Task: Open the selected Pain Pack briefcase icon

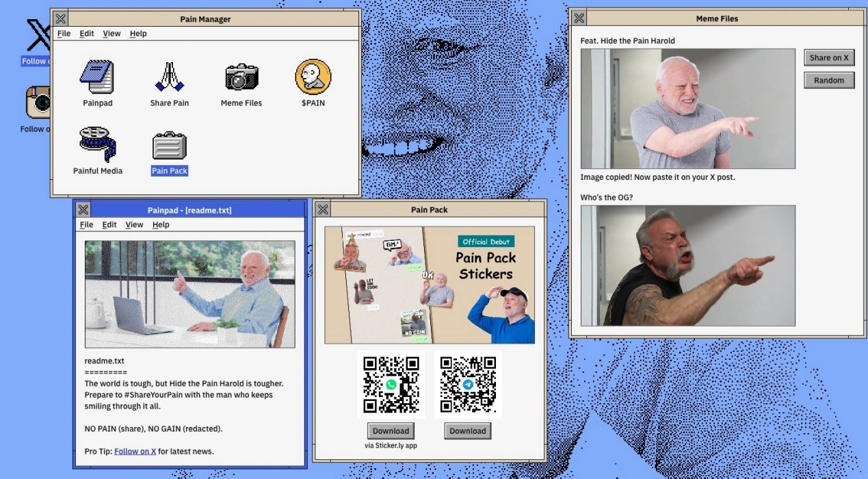Action: [x=170, y=145]
